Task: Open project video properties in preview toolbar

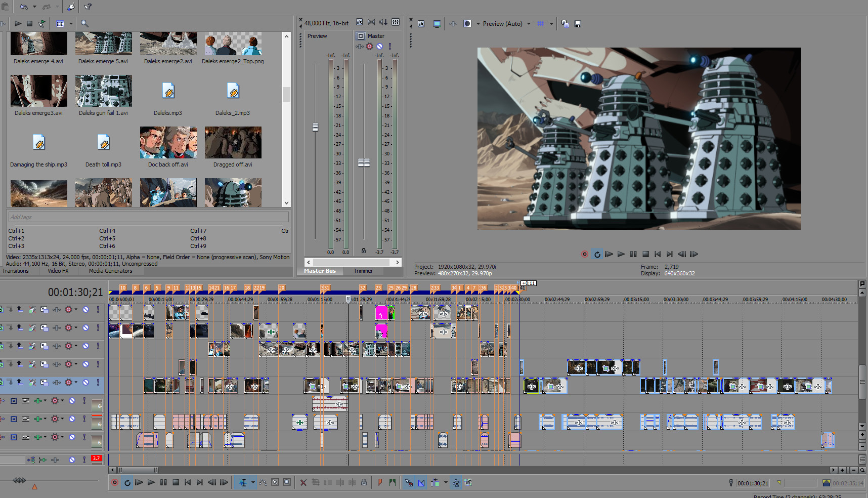Action: [x=421, y=24]
